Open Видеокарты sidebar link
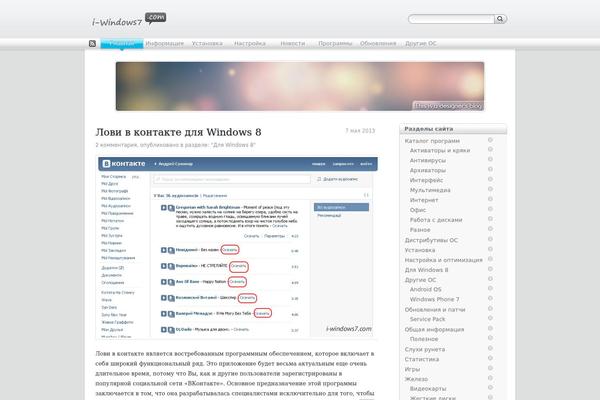Screen dimensions: 600x400 (428, 389)
